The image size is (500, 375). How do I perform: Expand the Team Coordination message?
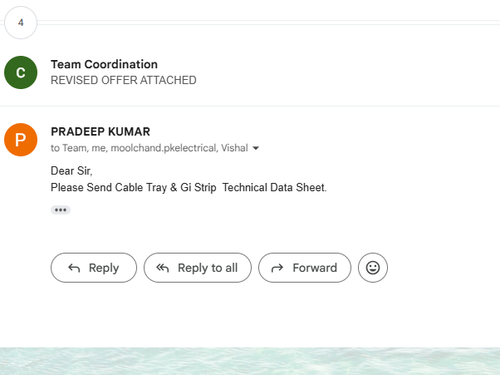pos(250,72)
